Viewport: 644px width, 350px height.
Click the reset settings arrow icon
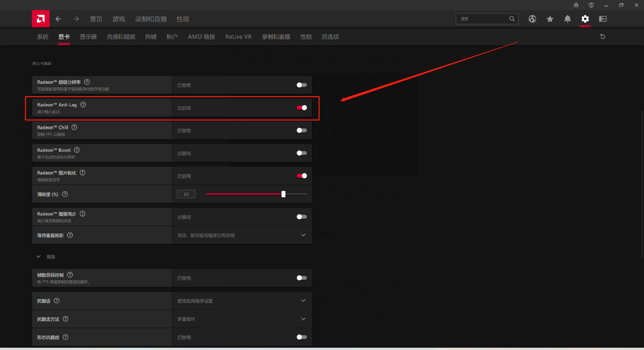[x=603, y=36]
